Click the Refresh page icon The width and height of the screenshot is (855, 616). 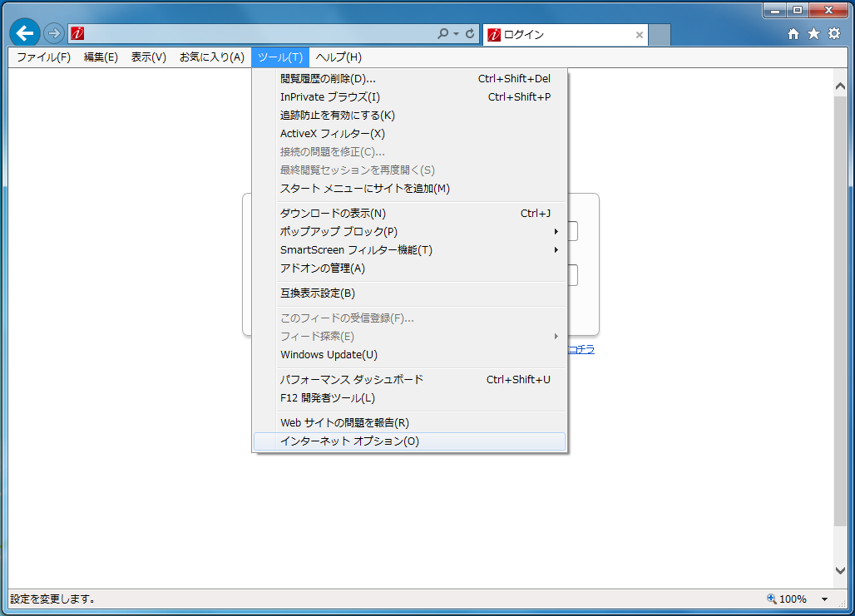[470, 34]
